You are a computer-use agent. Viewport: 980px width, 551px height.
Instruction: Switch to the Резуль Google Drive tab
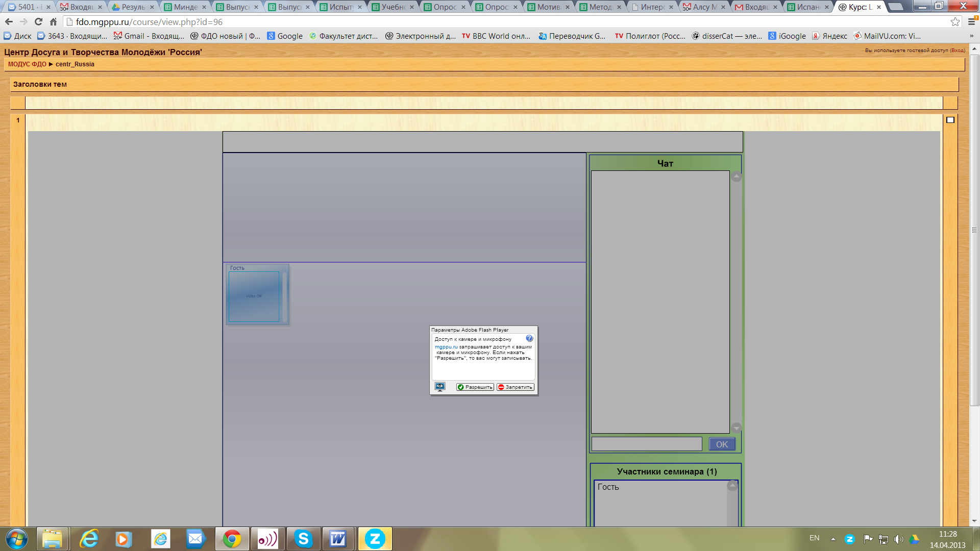click(133, 7)
